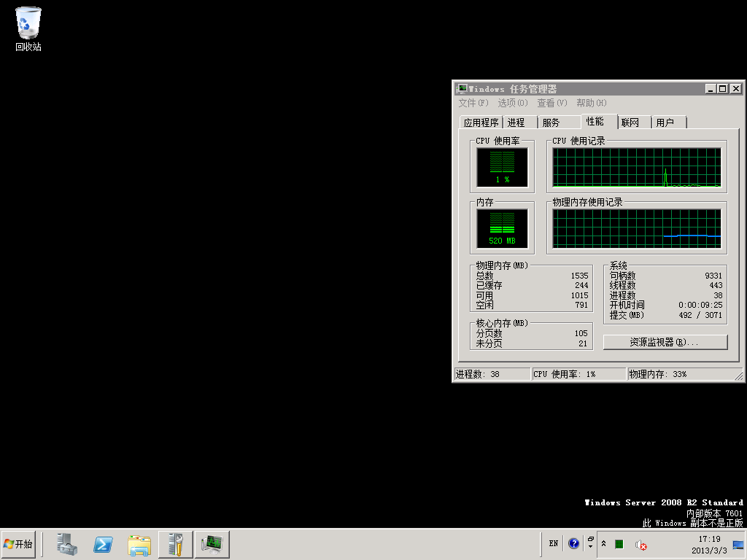Open the blue help icon in language bar
This screenshot has height=560, width=747.
pos(573,543)
